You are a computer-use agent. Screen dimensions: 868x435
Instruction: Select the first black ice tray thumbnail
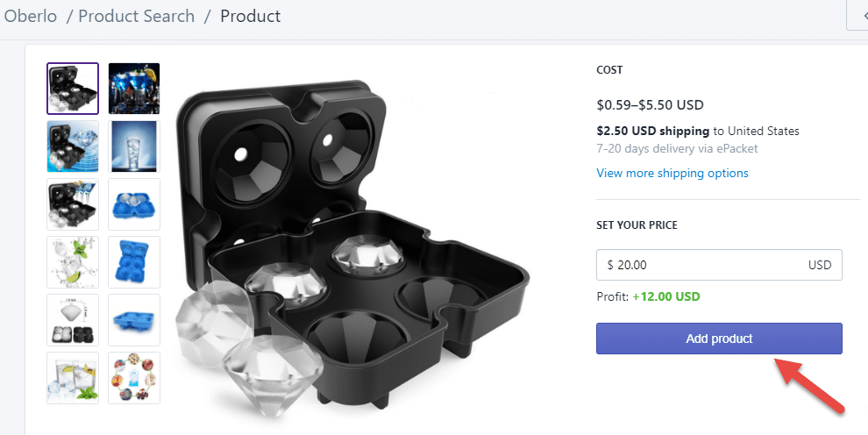tap(73, 89)
